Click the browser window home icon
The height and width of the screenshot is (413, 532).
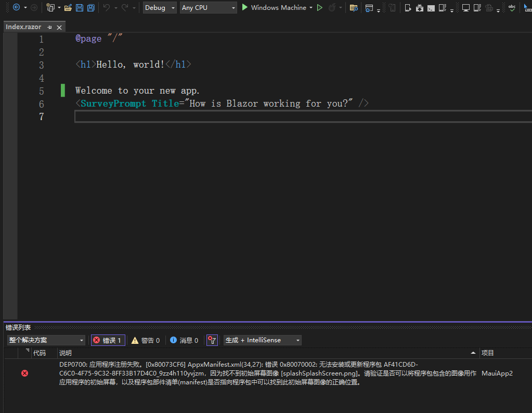pyautogui.click(x=369, y=8)
